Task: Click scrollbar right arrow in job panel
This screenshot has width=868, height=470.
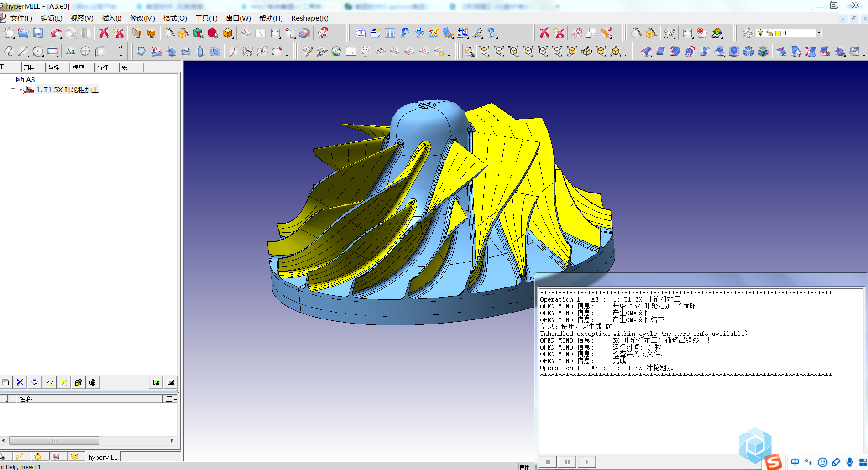Action: coord(172,440)
